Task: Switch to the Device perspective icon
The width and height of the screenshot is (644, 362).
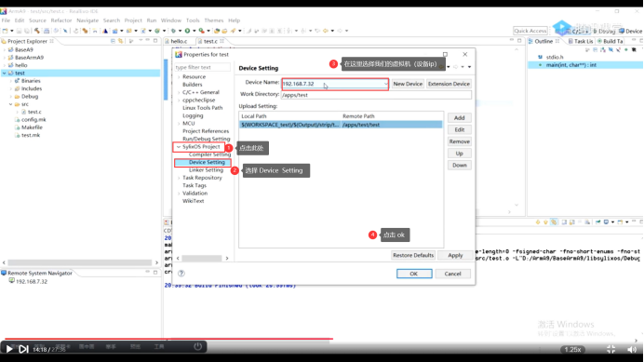Action: pos(630,31)
